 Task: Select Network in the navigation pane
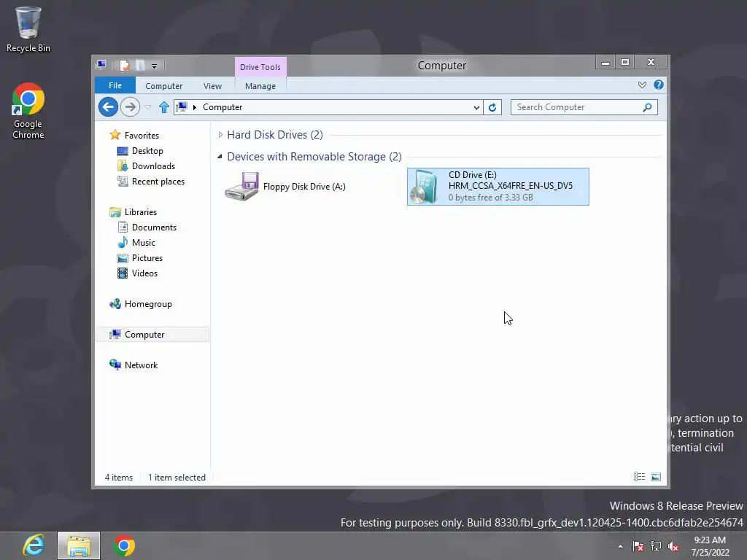click(141, 365)
